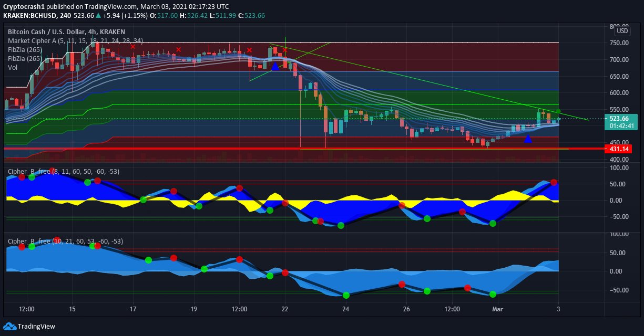
Task: Click the O:517.60 open value in header
Action: point(165,15)
